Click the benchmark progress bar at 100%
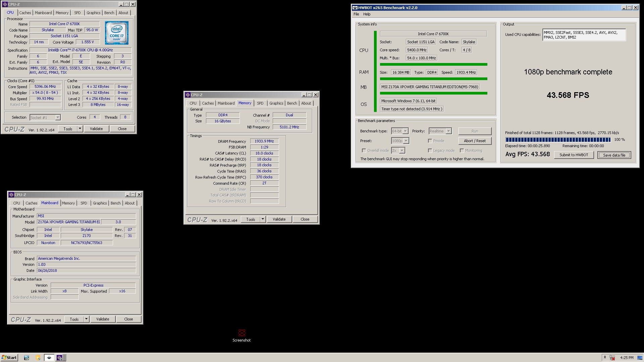Viewport: 644px width, 362px height. pyautogui.click(x=558, y=140)
